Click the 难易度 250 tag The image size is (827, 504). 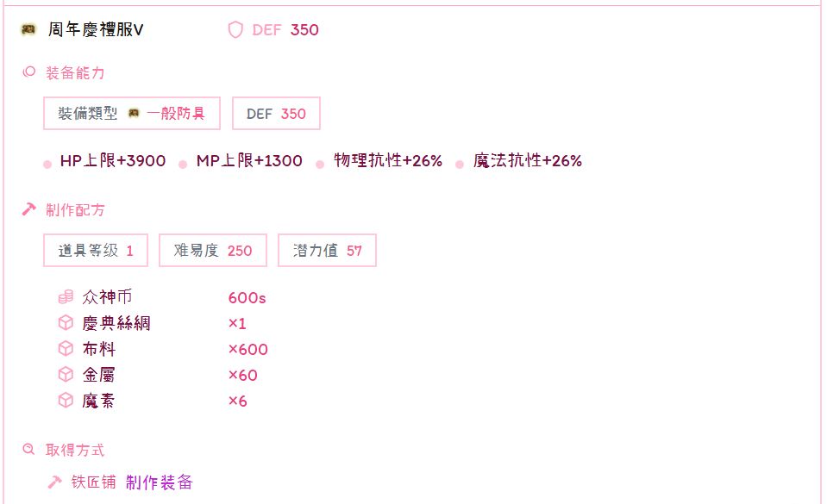[213, 251]
